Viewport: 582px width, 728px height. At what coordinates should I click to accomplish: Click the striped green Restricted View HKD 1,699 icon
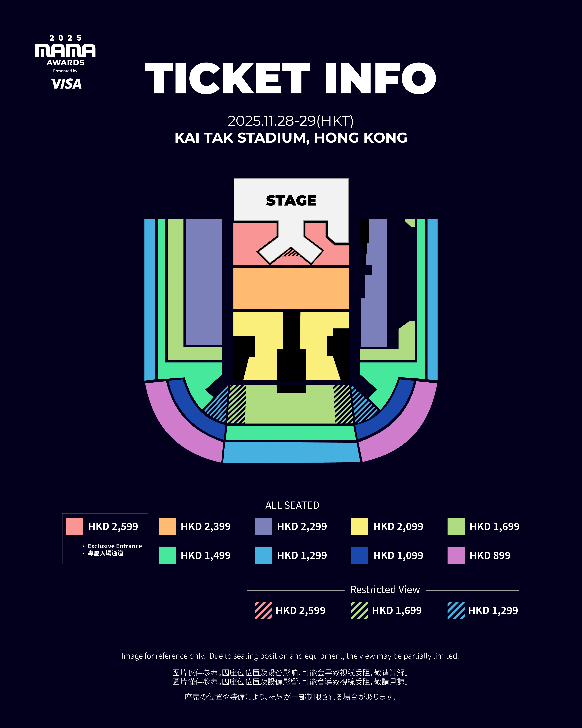point(360,610)
